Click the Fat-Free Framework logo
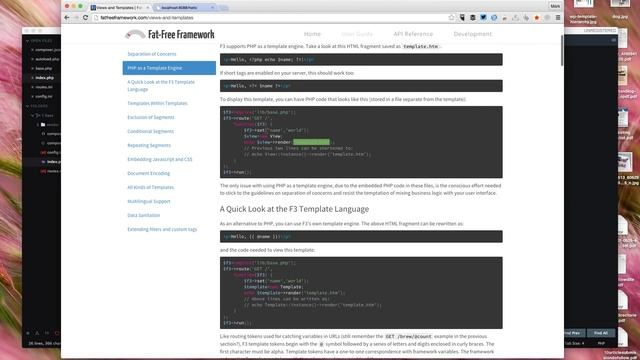Image resolution: width=640 pixels, height=360 pixels. pos(170,34)
